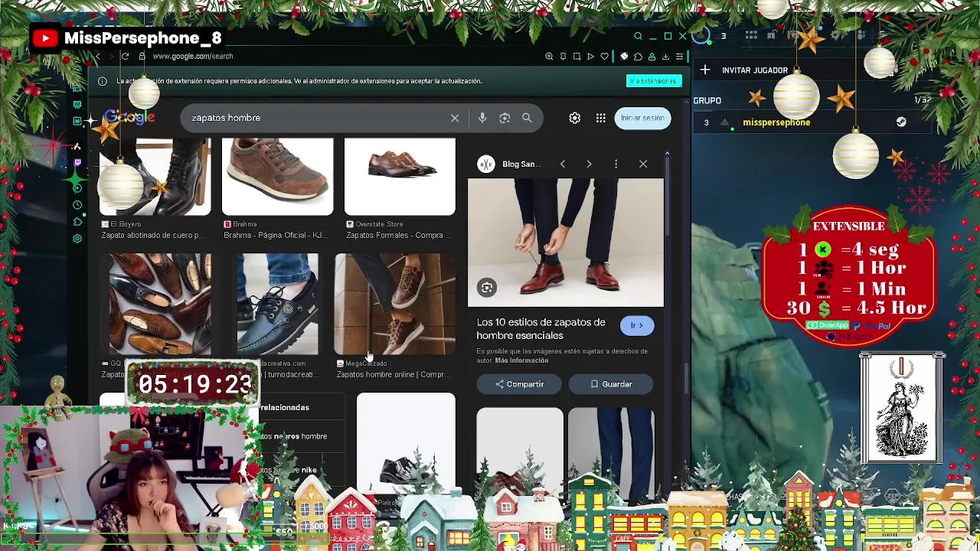This screenshot has width=980, height=551.
Task: Open the large burgundy shoes preview image
Action: point(566,243)
